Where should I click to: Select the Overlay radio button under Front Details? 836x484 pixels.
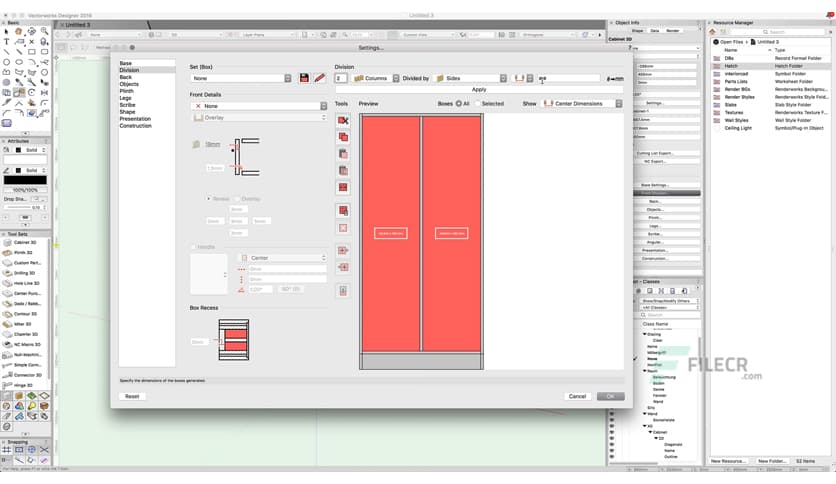coord(238,198)
